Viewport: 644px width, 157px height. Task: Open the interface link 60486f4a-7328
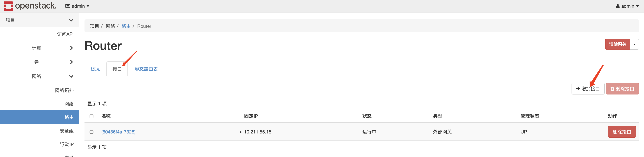tap(118, 132)
